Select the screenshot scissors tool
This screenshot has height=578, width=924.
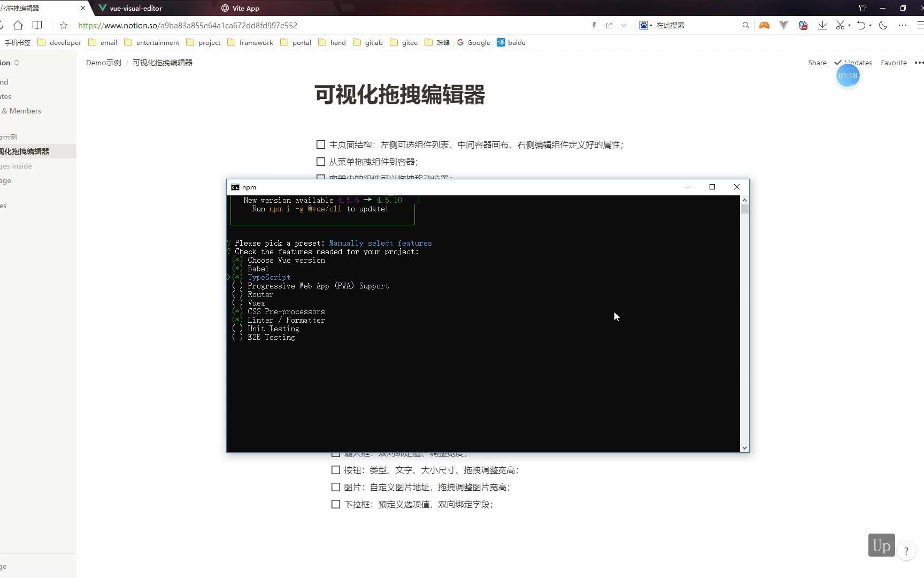[x=840, y=25]
